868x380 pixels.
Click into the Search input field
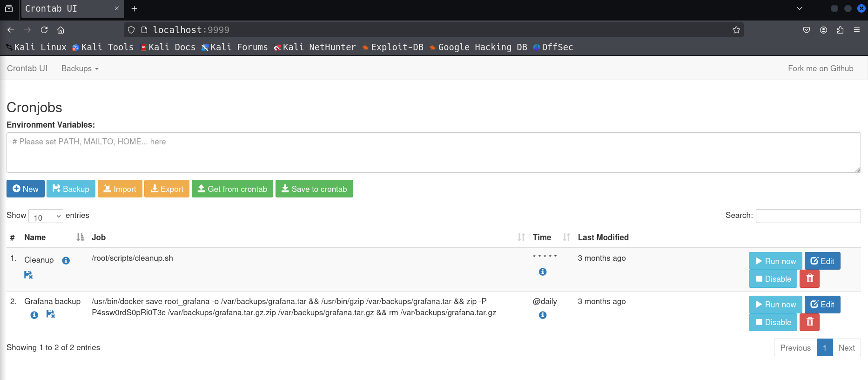point(808,216)
